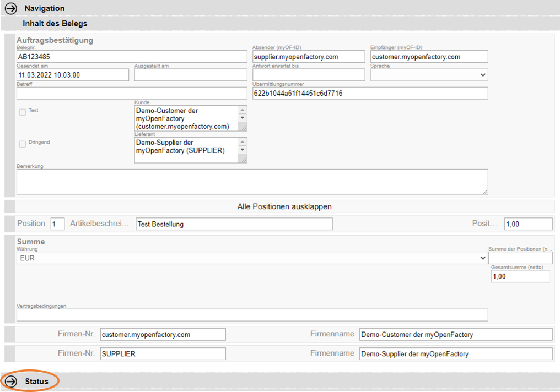This screenshot has width=560, height=392.
Task: Click the Kunde textarea scroll up arrow
Action: click(x=243, y=110)
